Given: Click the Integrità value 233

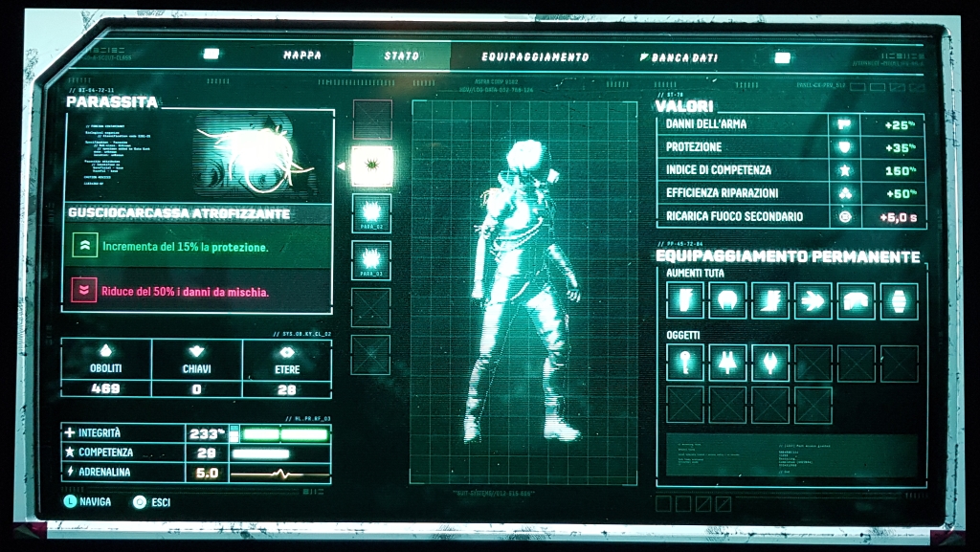Looking at the screenshot, I should tap(207, 433).
